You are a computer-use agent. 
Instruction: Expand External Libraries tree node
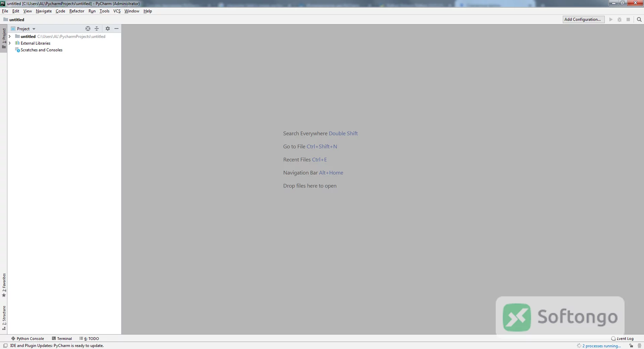pos(10,43)
